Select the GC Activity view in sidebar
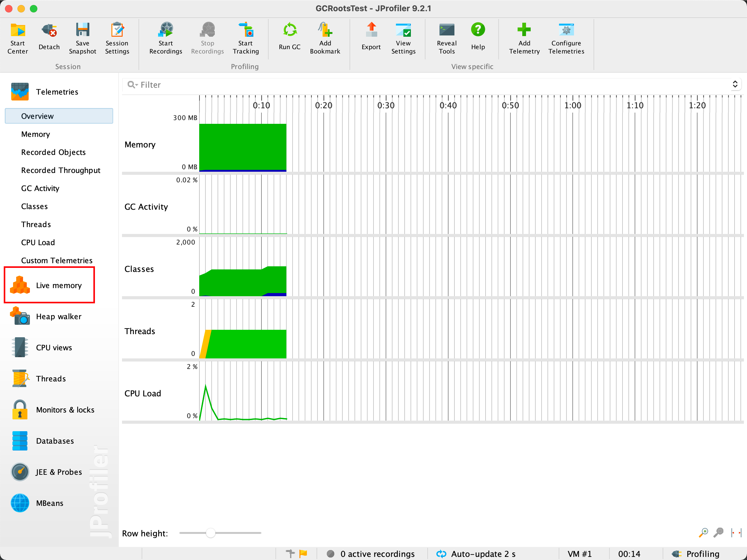This screenshot has height=560, width=747. point(40,188)
